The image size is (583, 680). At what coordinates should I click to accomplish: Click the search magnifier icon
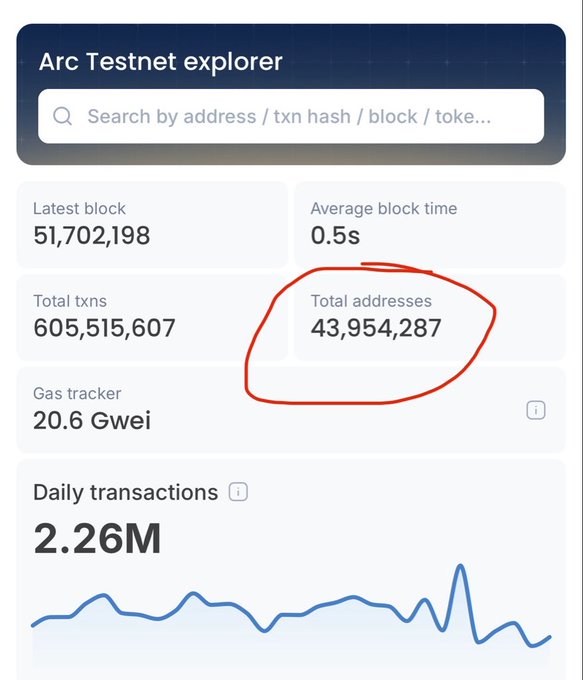click(62, 116)
